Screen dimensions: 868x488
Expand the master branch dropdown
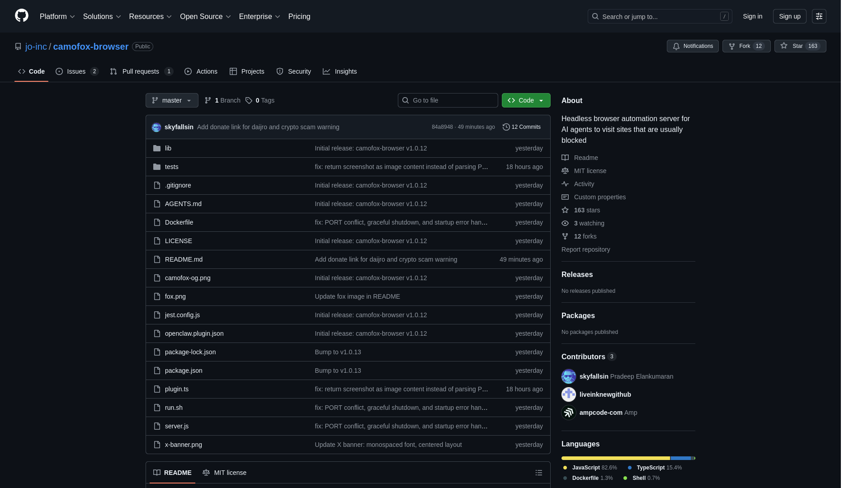coord(172,100)
